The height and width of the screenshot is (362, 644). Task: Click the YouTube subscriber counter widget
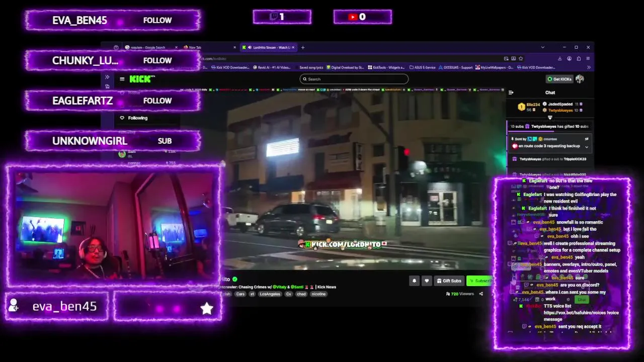tap(362, 17)
